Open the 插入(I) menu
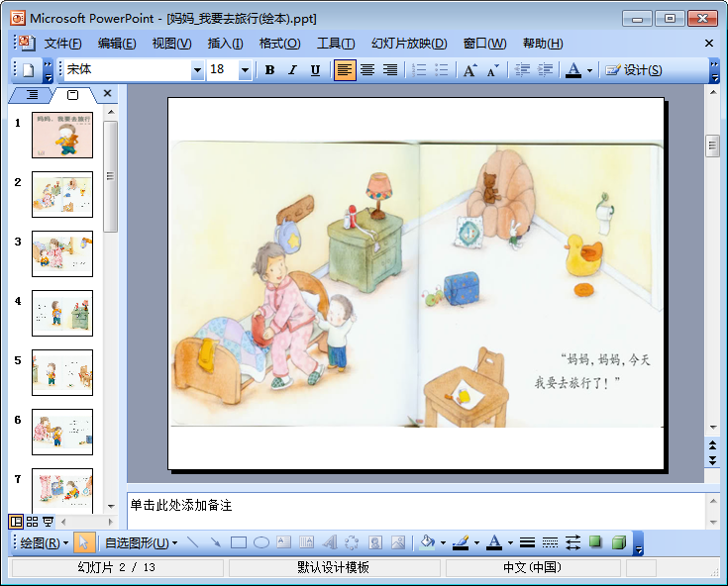This screenshot has width=728, height=586. [x=225, y=44]
